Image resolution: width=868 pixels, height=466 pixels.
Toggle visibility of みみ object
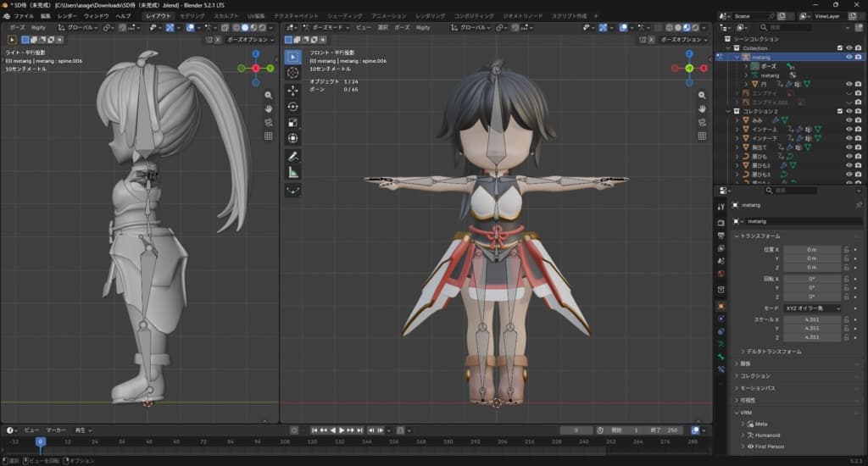[849, 120]
